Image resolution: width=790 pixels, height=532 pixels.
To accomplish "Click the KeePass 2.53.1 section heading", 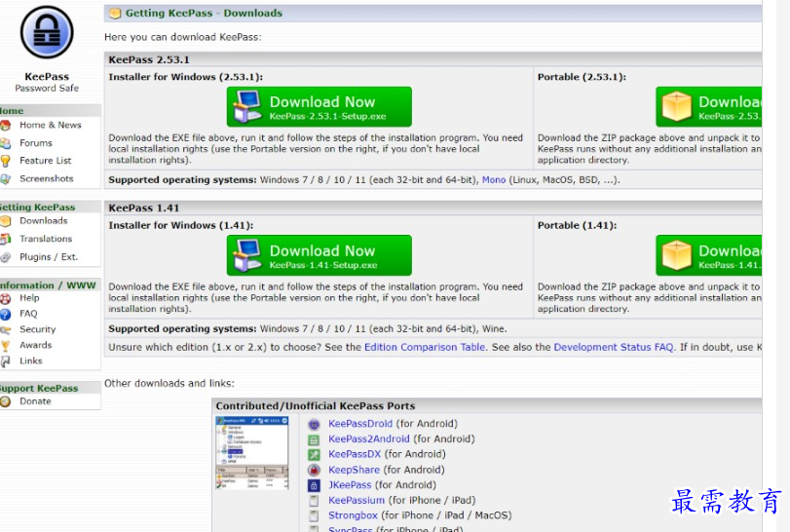I will point(149,59).
